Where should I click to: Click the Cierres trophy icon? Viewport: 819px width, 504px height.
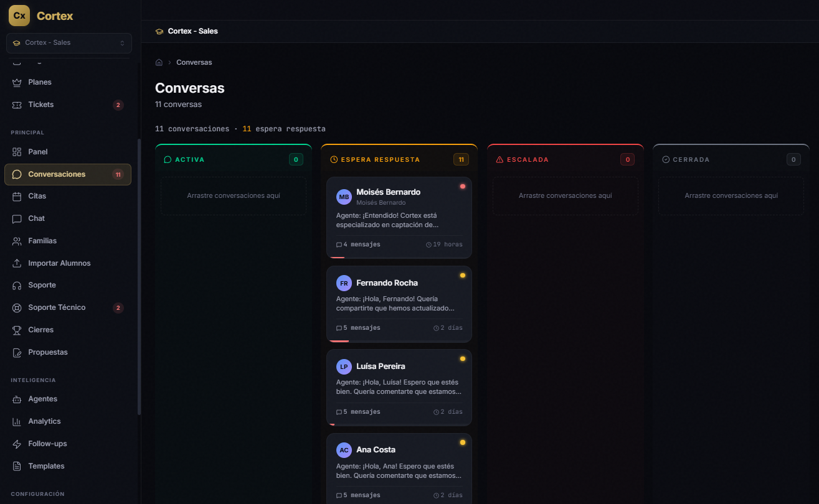click(17, 330)
